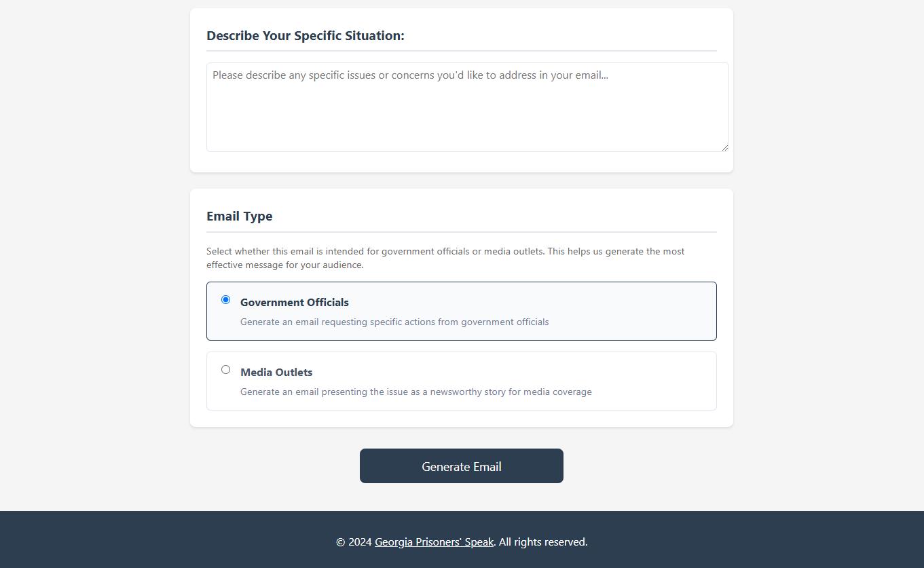This screenshot has width=924, height=568.
Task: Open the Georgia Prisoners' Speak link
Action: [434, 542]
